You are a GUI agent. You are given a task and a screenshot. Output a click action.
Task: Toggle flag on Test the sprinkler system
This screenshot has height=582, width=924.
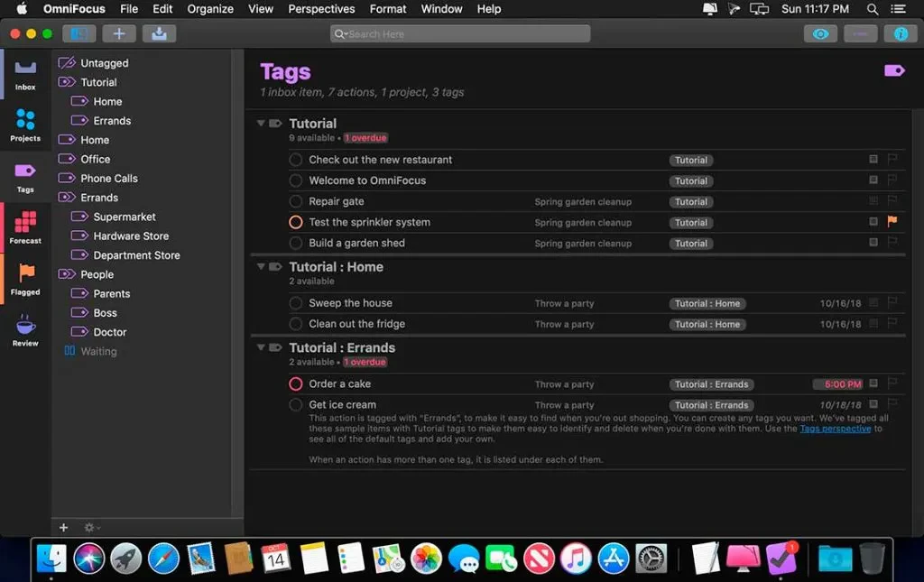[892, 221]
